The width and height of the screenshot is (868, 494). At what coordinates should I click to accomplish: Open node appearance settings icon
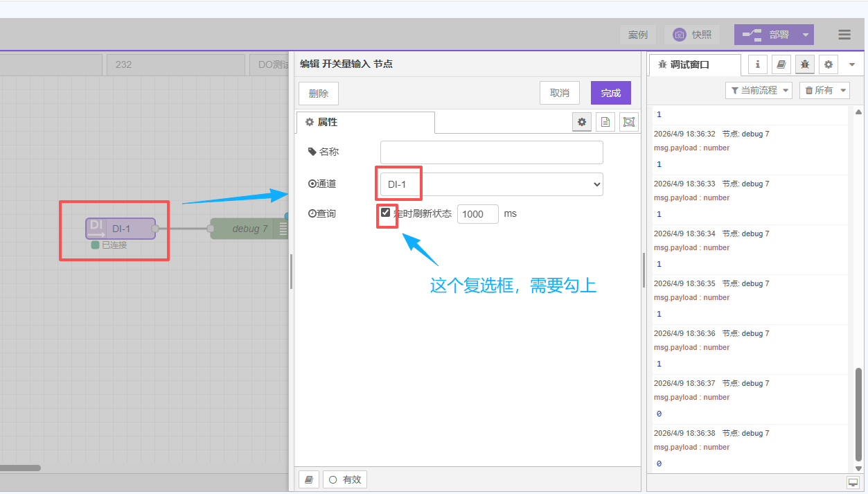628,122
